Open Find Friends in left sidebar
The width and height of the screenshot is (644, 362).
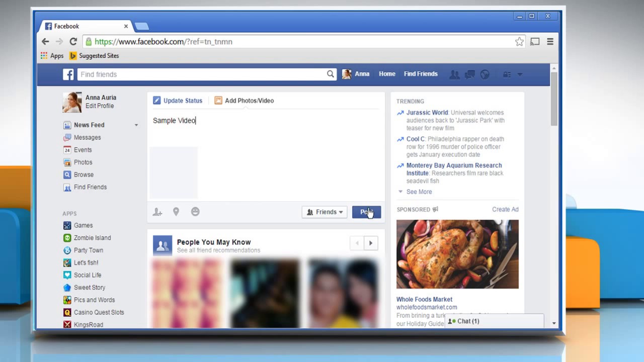(x=85, y=187)
